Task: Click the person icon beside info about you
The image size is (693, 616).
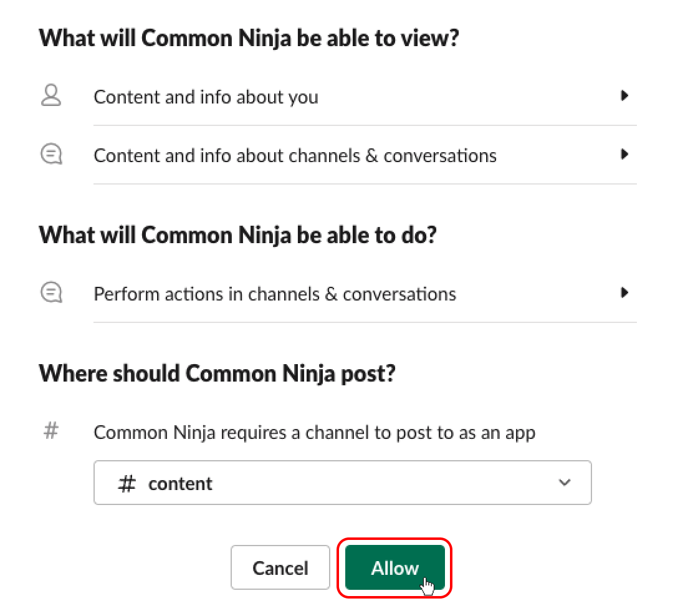Action: (x=51, y=95)
